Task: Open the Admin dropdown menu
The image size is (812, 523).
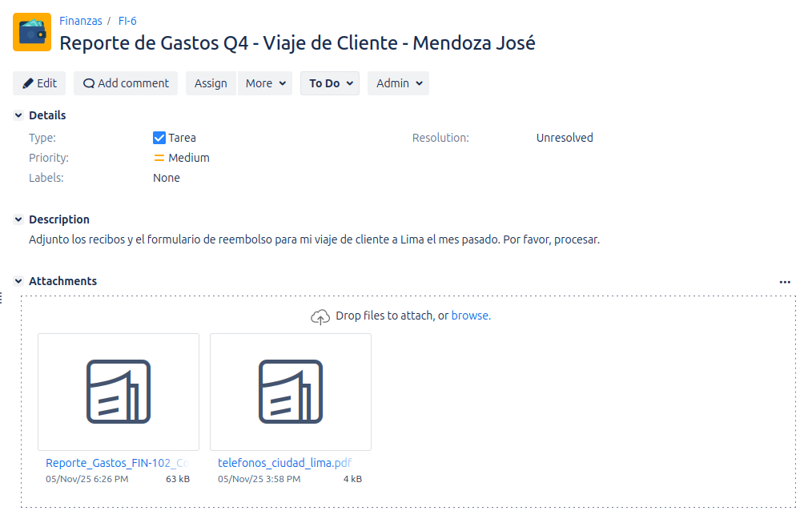Action: click(398, 83)
